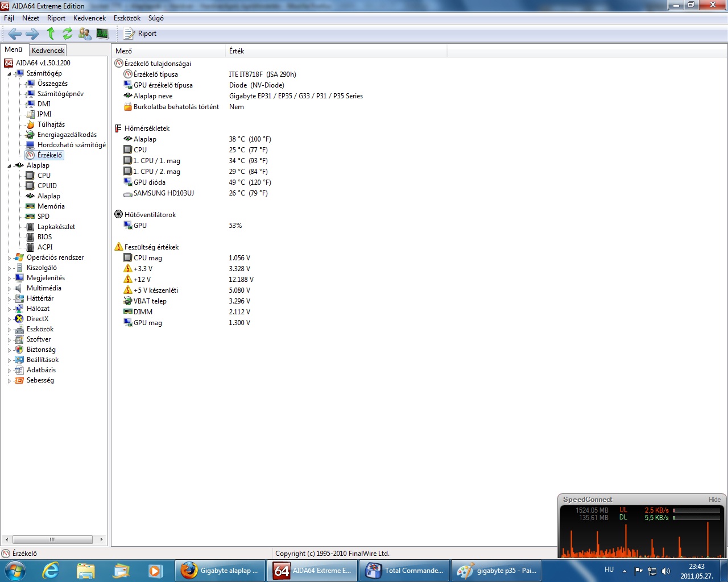Select the Adatbázis tree item
Viewport: 728px width, 582px height.
[x=41, y=370]
